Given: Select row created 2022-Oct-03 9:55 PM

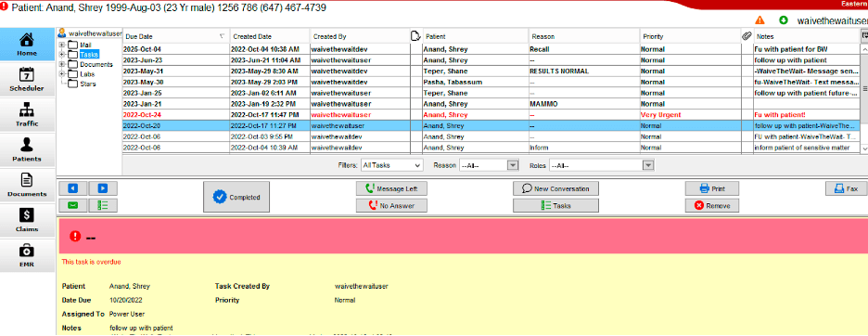Looking at the screenshot, I should pos(491,136).
